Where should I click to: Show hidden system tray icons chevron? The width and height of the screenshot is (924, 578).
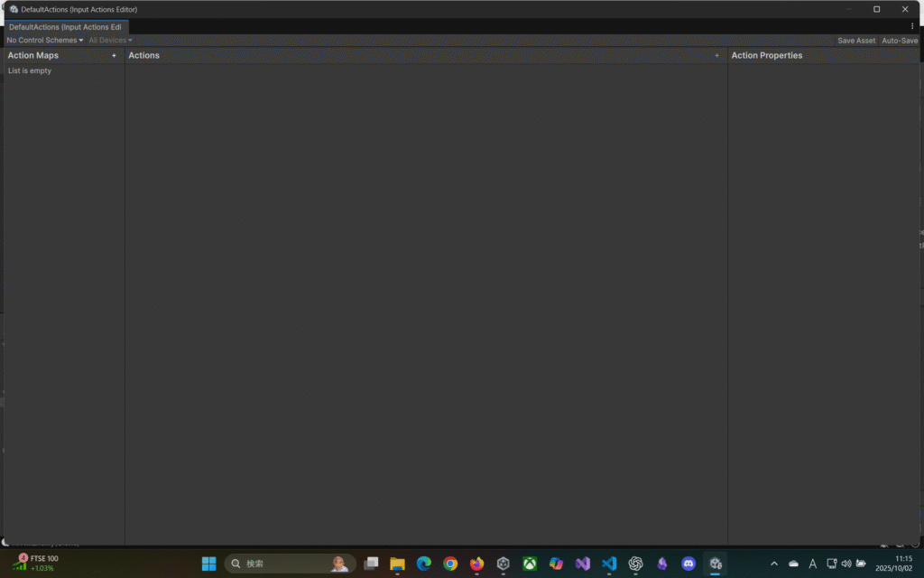pyautogui.click(x=773, y=564)
